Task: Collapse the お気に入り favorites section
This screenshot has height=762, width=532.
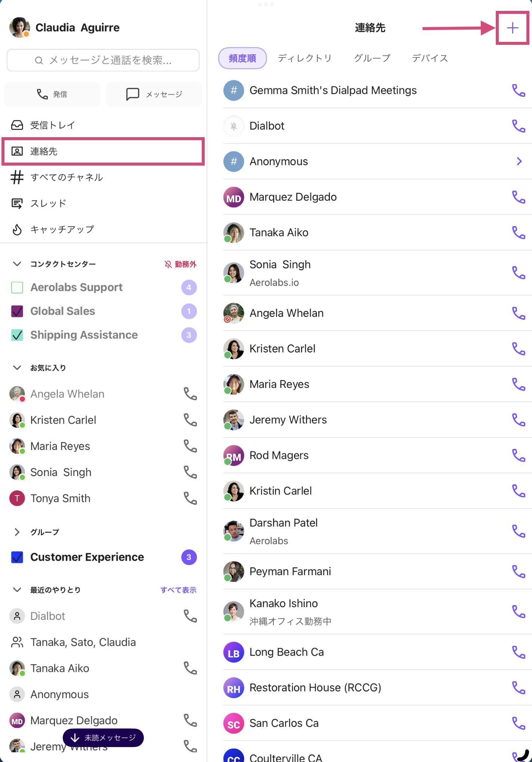Action: tap(17, 368)
